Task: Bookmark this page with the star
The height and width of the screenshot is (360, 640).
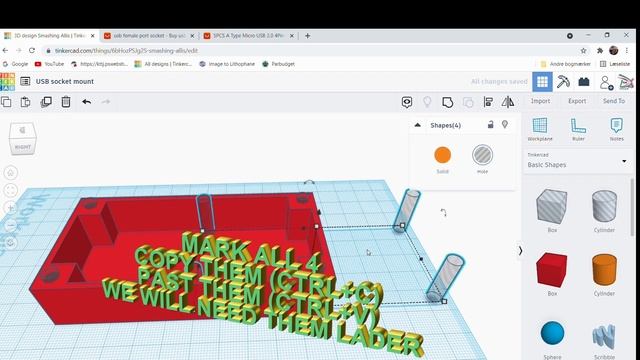Action: (583, 51)
